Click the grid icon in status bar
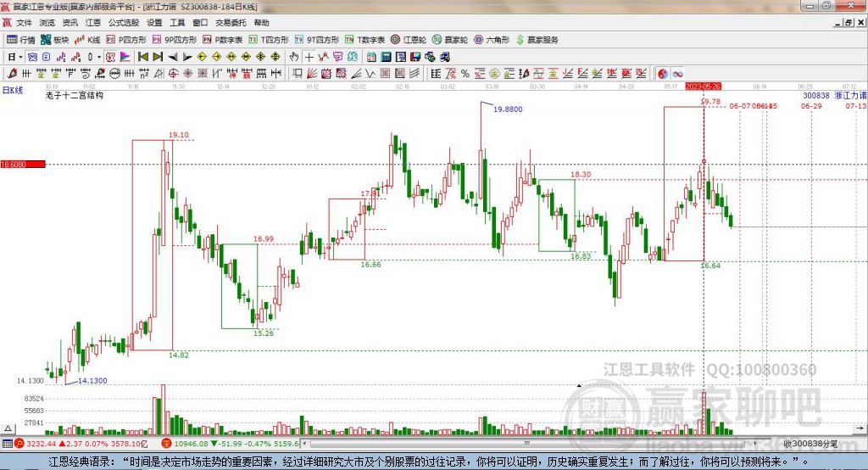Image resolution: width=868 pixels, height=470 pixels. [x=7, y=444]
